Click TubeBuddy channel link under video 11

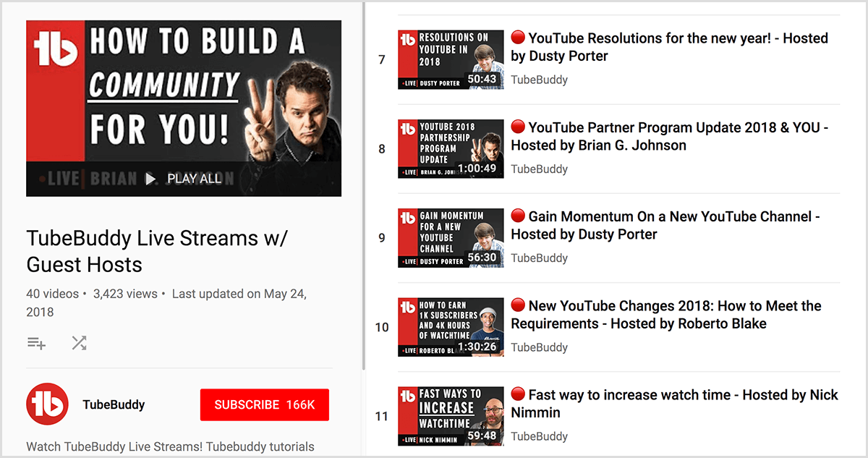[x=539, y=436]
